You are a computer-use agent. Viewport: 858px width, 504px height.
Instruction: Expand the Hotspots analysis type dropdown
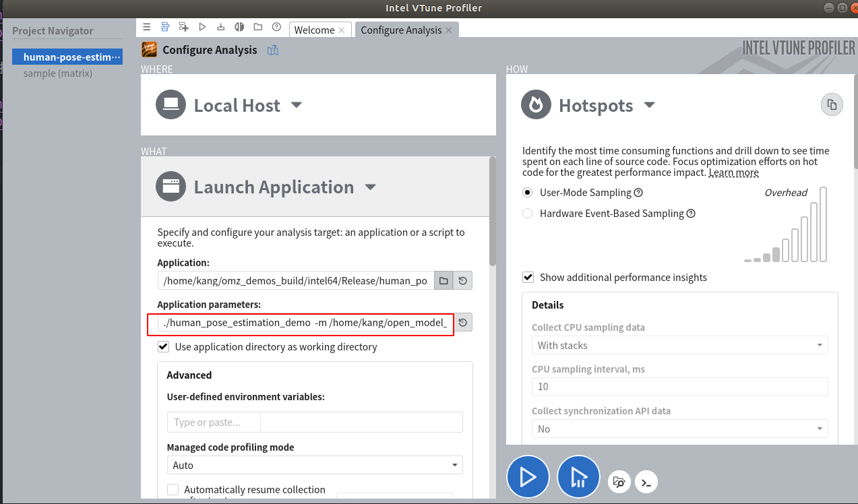650,105
